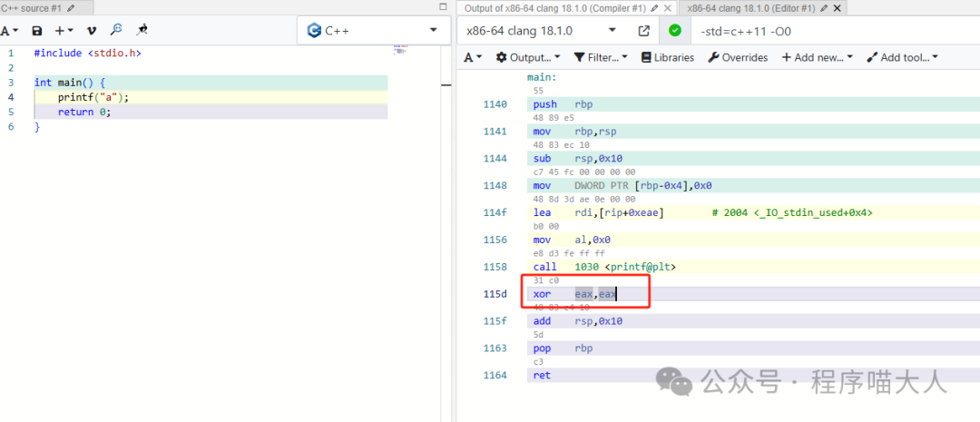
Task: Open CppInsights via magnifier icon
Action: pos(115,30)
